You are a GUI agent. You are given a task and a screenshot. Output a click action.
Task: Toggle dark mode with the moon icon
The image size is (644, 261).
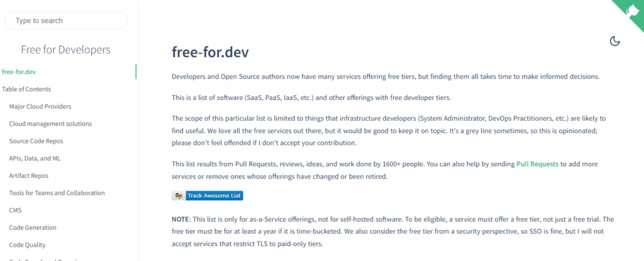614,41
